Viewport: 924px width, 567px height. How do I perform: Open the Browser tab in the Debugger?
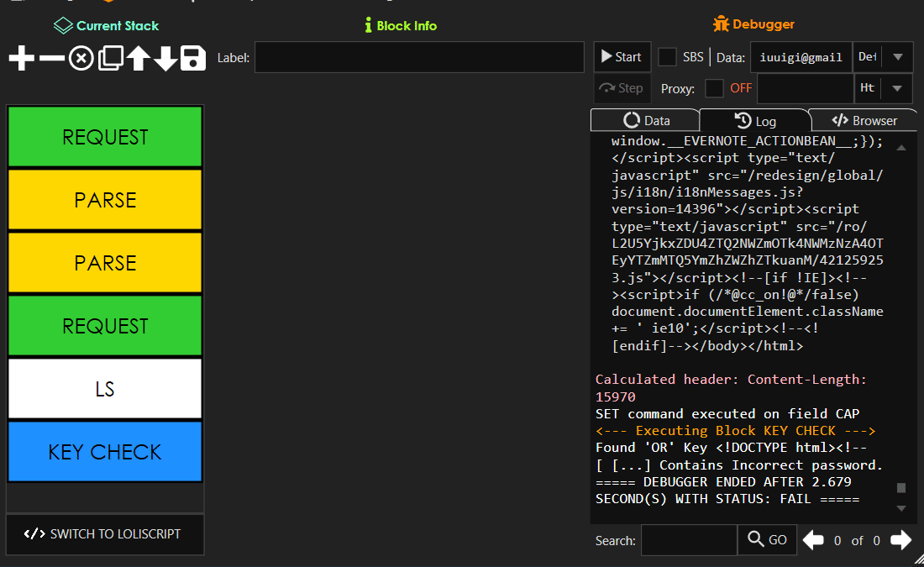click(x=864, y=120)
